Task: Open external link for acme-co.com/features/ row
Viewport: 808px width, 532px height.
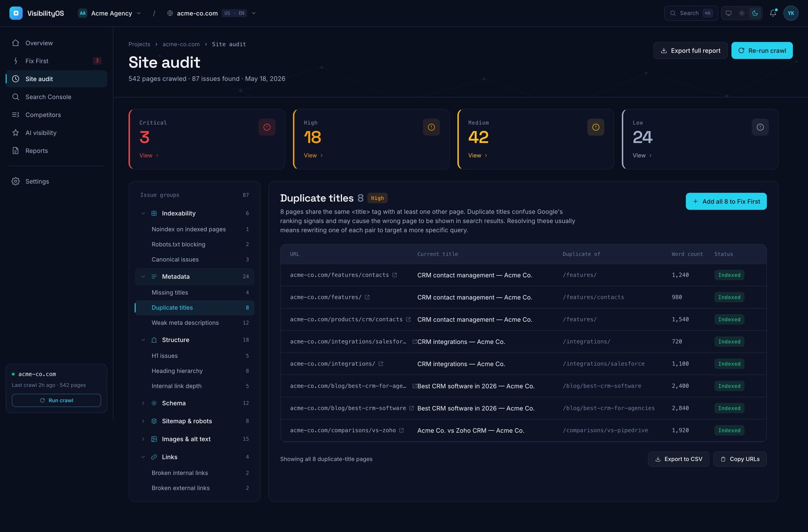Action: [367, 297]
